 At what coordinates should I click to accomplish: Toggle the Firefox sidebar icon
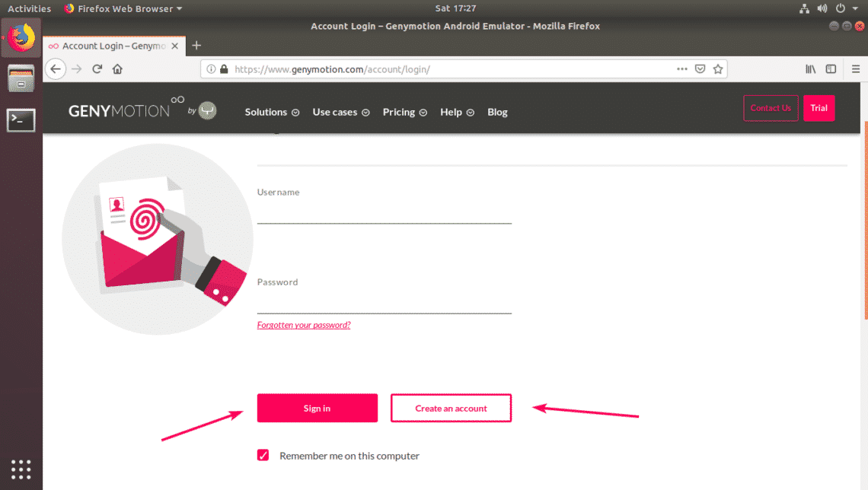(831, 68)
